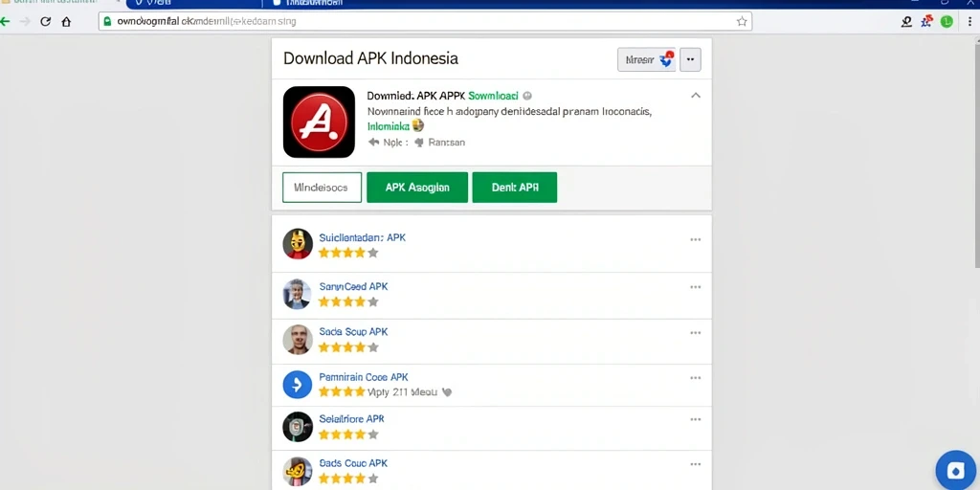
Task: Click the browser forward arrow
Action: [25, 21]
